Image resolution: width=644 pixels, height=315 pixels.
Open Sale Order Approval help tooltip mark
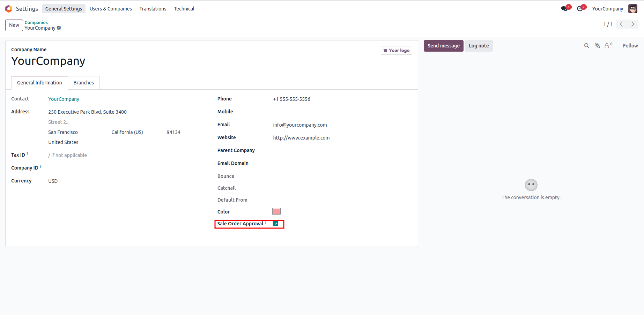click(x=266, y=222)
